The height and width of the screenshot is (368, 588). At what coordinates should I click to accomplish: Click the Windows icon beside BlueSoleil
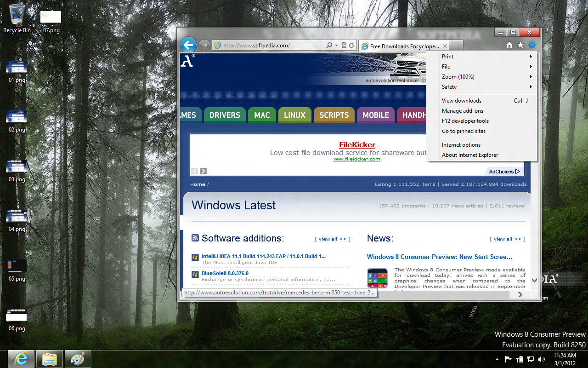click(x=195, y=275)
